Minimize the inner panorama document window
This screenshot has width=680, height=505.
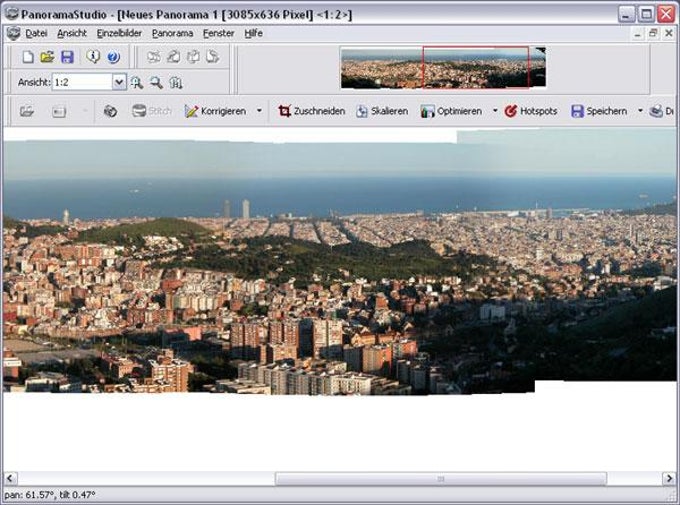click(x=638, y=33)
